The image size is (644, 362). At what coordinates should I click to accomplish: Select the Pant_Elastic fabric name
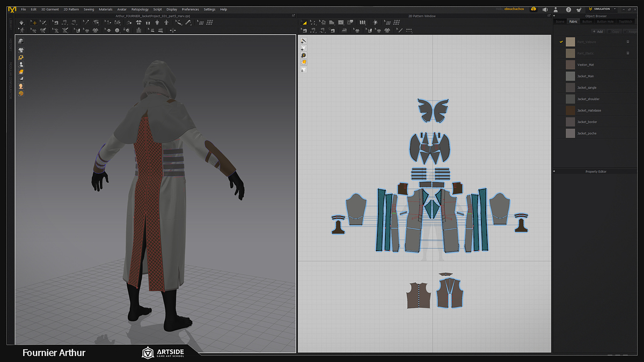coord(585,54)
